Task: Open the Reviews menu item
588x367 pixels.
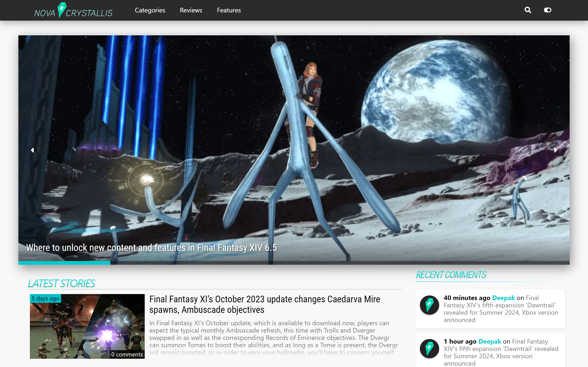Action: [x=191, y=10]
